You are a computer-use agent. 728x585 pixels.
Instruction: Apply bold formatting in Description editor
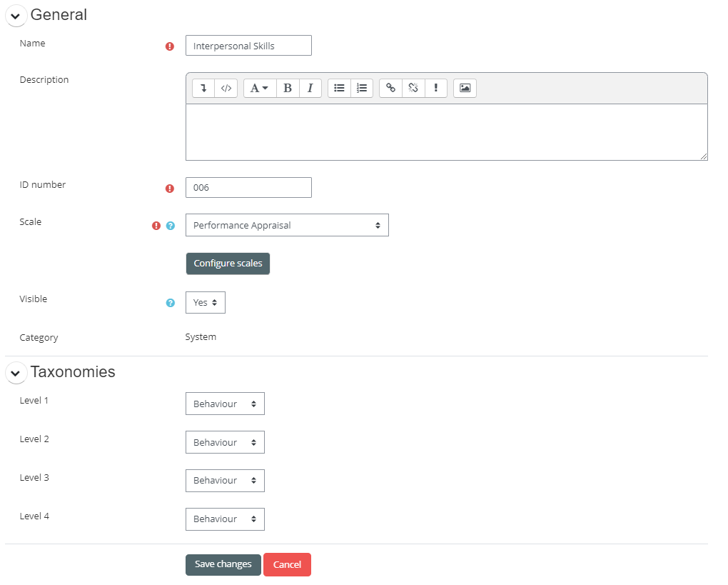[x=288, y=88]
